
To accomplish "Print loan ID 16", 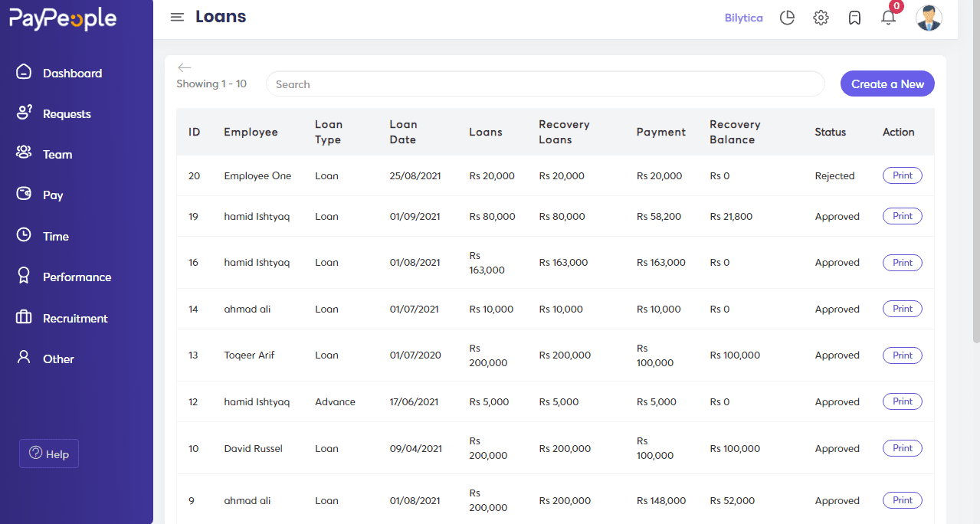I will [x=902, y=263].
